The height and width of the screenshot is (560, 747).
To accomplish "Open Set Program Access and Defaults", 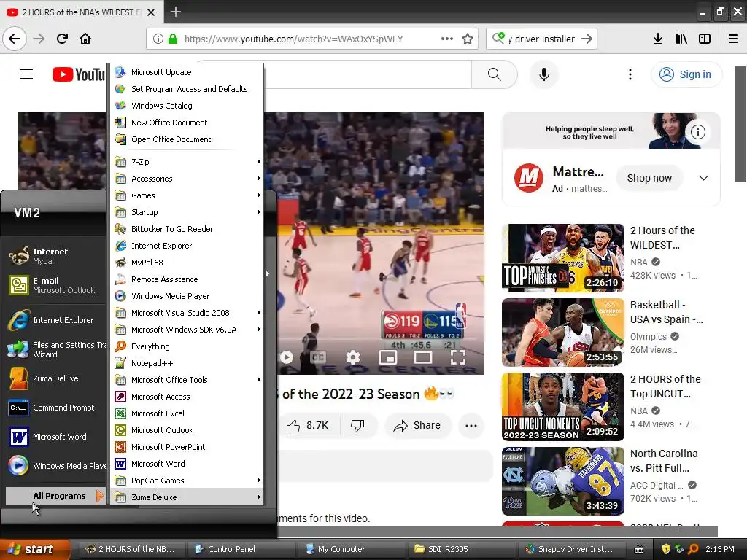I will pos(187,88).
